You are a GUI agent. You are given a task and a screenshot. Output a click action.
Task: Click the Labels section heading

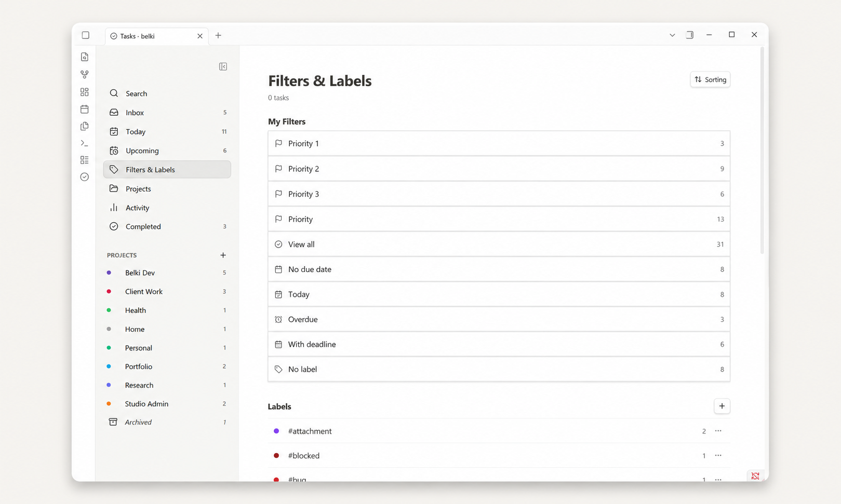pos(279,406)
